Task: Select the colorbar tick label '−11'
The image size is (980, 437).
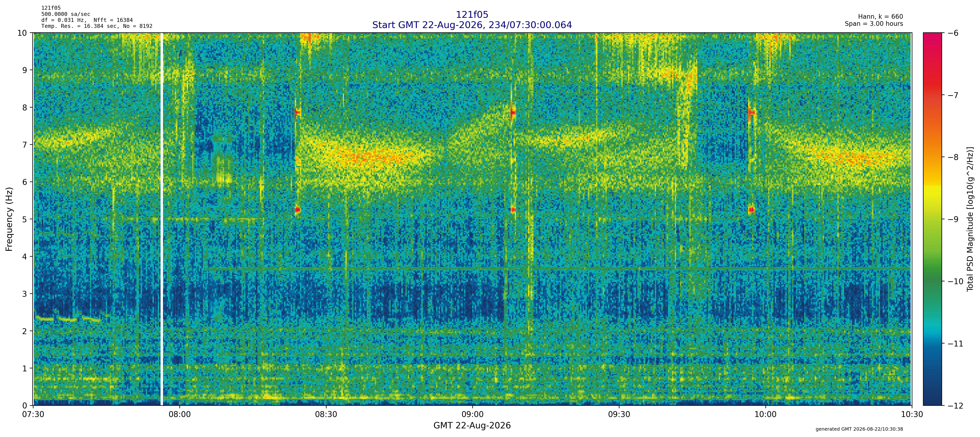Action: (x=955, y=344)
